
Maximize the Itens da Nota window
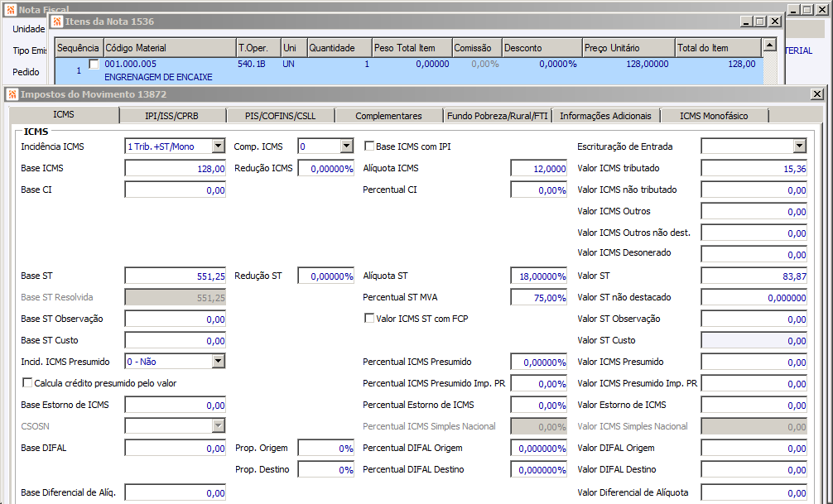point(760,22)
